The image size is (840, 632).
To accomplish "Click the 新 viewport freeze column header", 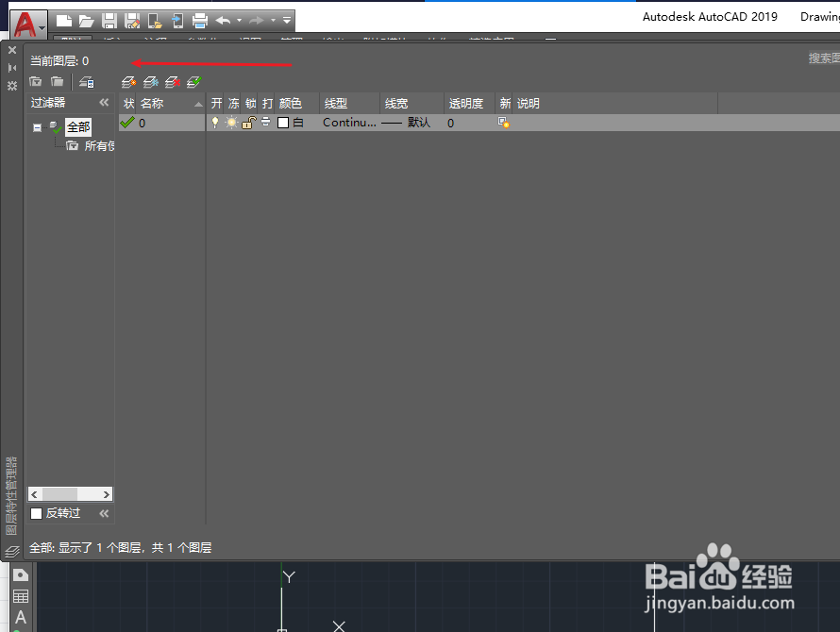I will (504, 104).
